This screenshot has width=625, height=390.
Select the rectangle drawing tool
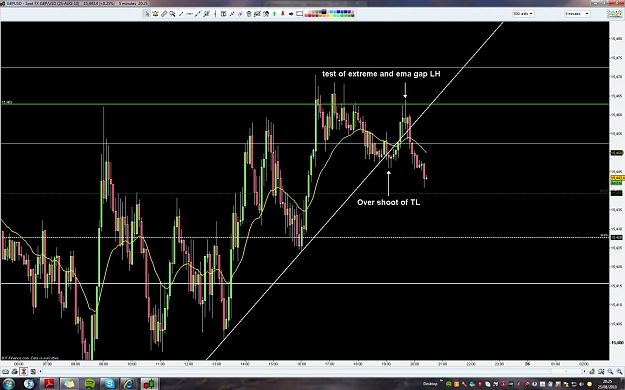tap(299, 14)
